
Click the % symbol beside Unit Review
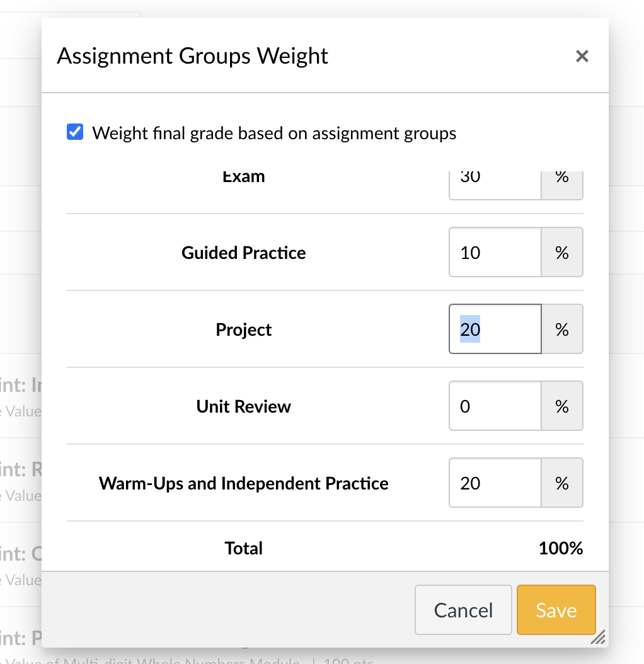(x=561, y=406)
